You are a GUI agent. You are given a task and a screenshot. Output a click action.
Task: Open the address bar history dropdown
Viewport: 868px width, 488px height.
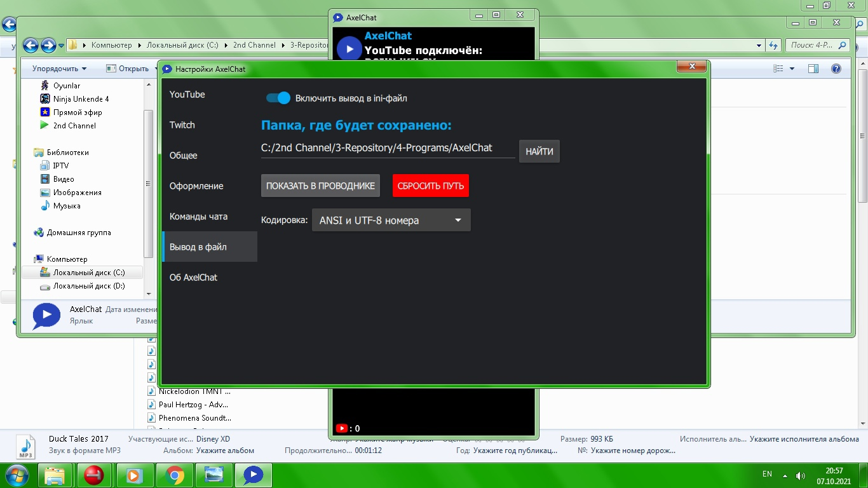point(759,46)
